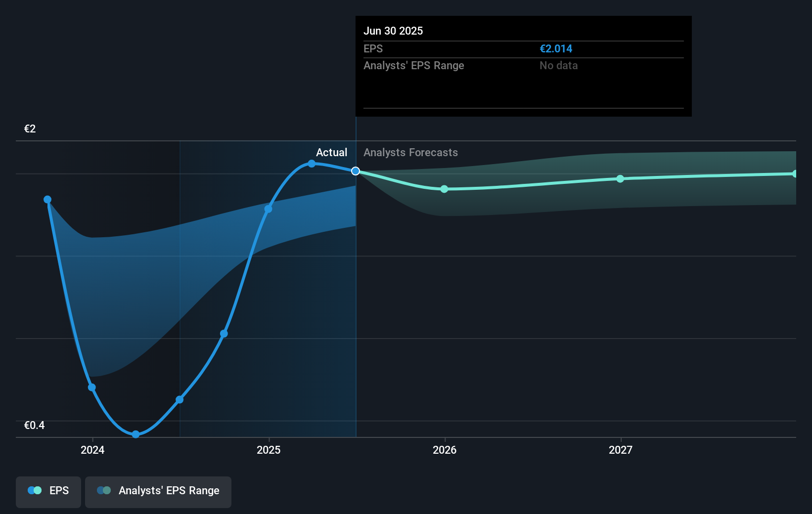Click the lowest EPS data point marker
The image size is (812, 514).
click(x=135, y=434)
